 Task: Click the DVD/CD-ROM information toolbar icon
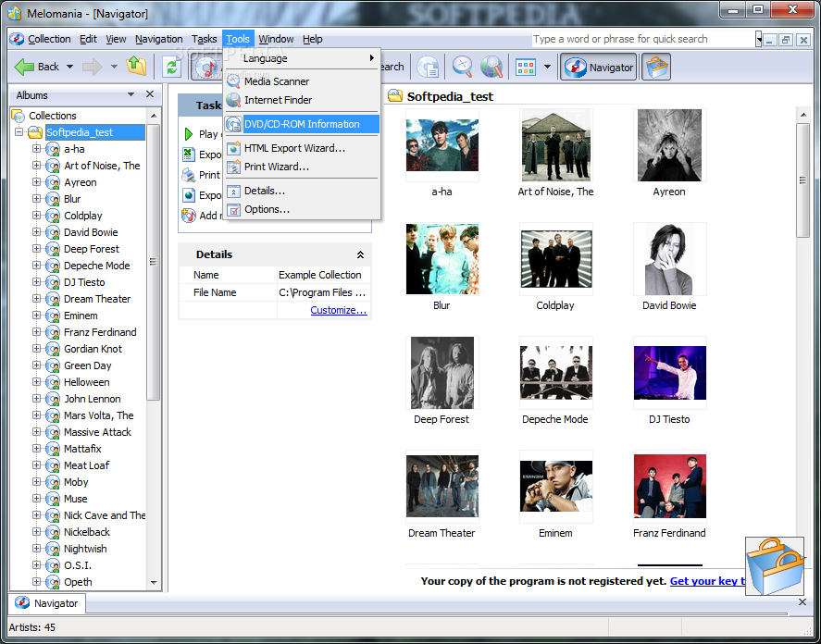(x=428, y=67)
